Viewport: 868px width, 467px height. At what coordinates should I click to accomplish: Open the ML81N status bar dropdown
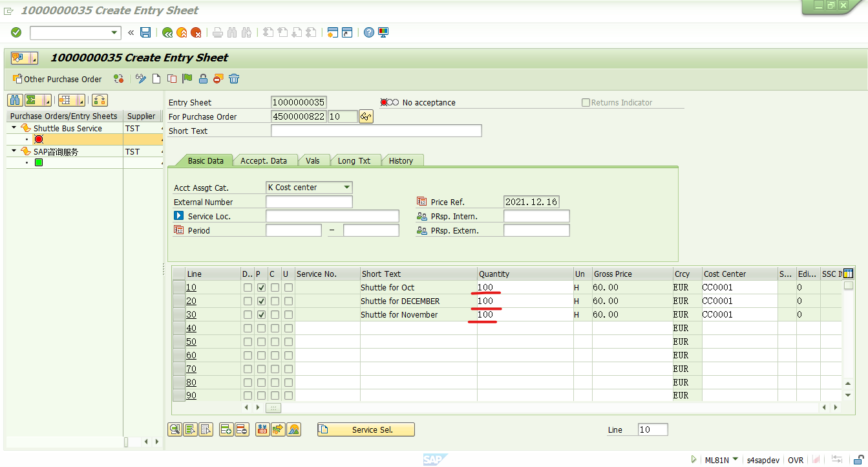click(736, 459)
